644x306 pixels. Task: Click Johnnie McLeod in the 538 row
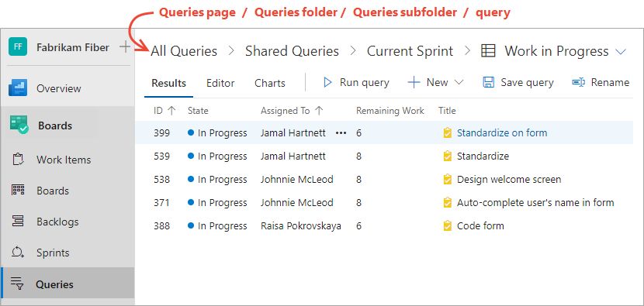pyautogui.click(x=297, y=180)
